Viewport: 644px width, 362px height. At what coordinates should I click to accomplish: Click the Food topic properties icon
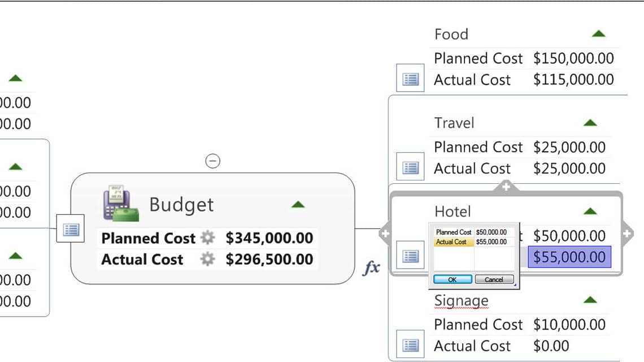pyautogui.click(x=410, y=77)
